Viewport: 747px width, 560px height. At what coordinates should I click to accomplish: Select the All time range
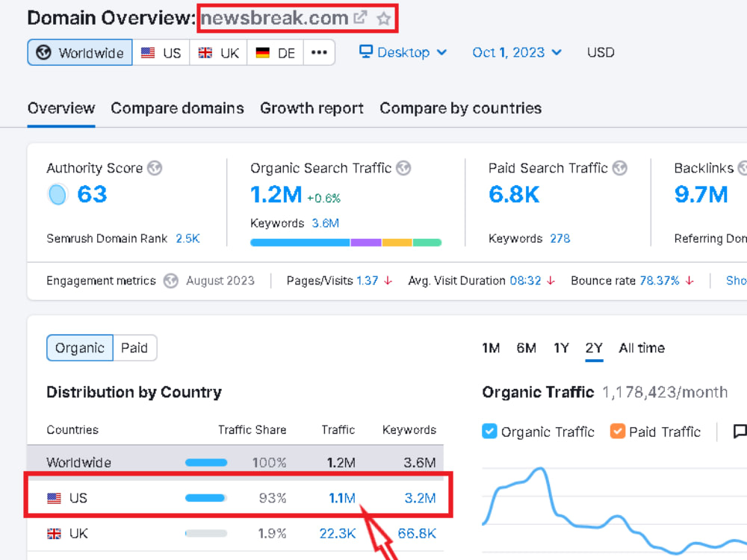pos(642,348)
